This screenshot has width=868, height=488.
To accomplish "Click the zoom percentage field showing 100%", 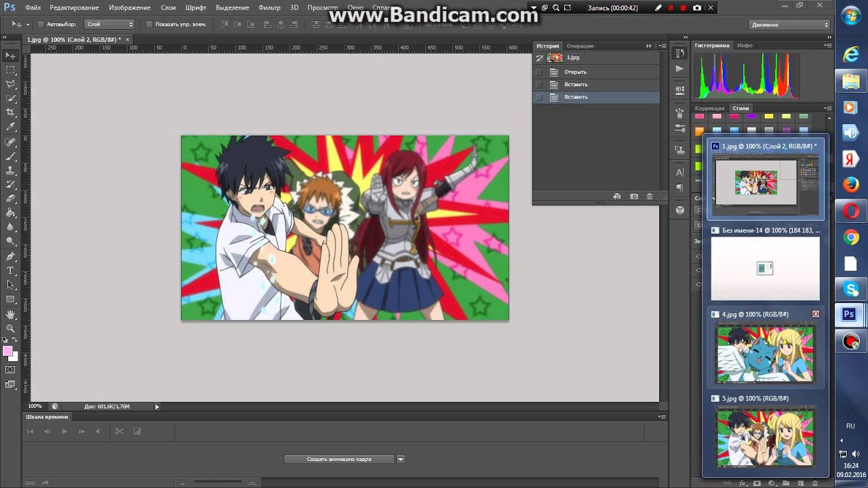I will click(x=35, y=407).
